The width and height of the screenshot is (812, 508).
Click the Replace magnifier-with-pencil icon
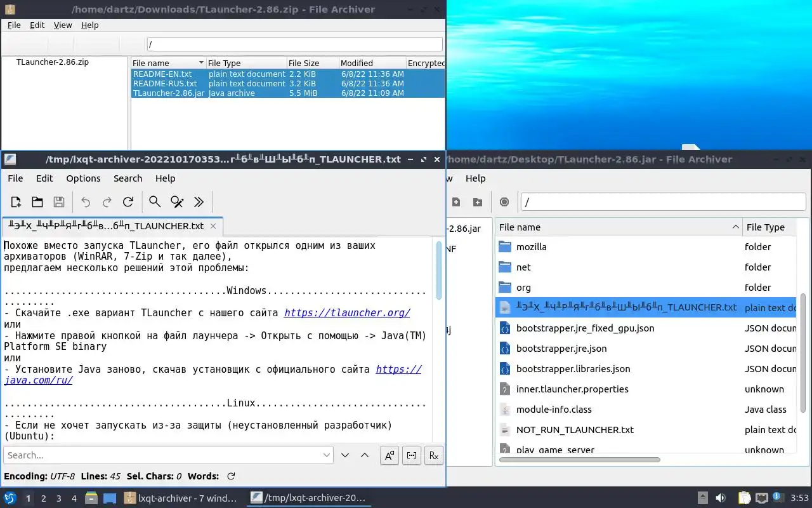[x=177, y=202]
